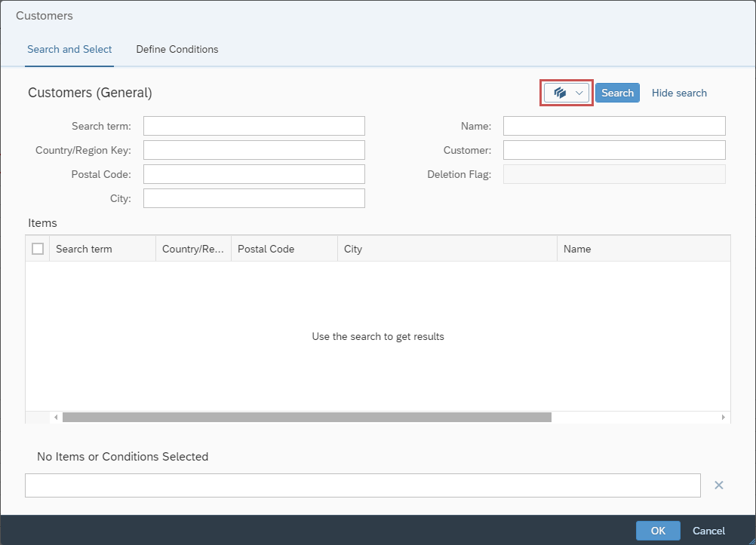756x545 pixels.
Task: Select the Postal Code input field
Action: [254, 174]
